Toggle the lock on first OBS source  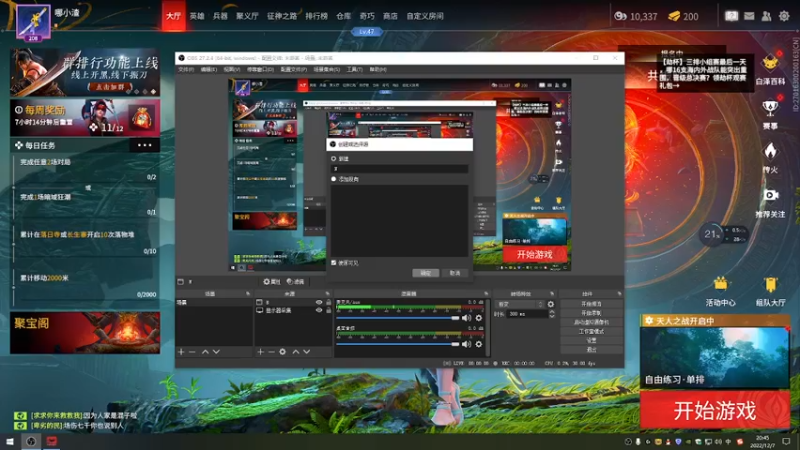click(x=328, y=303)
